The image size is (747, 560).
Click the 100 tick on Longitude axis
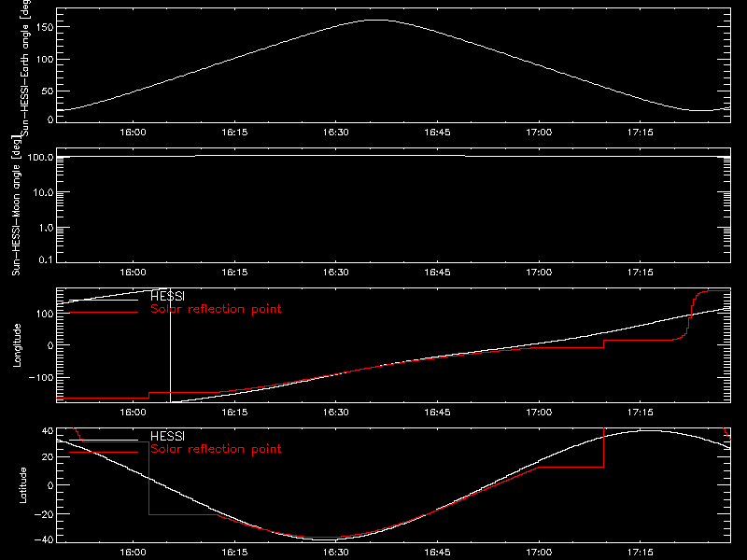[x=44, y=314]
